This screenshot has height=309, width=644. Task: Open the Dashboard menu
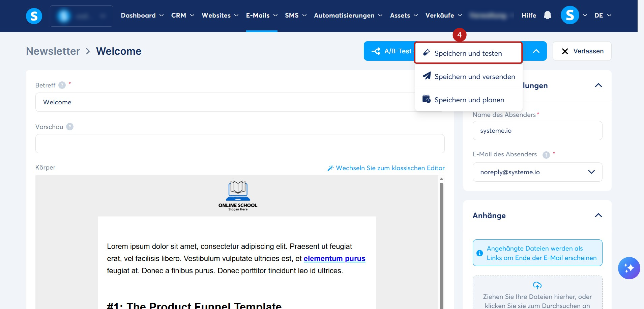142,15
